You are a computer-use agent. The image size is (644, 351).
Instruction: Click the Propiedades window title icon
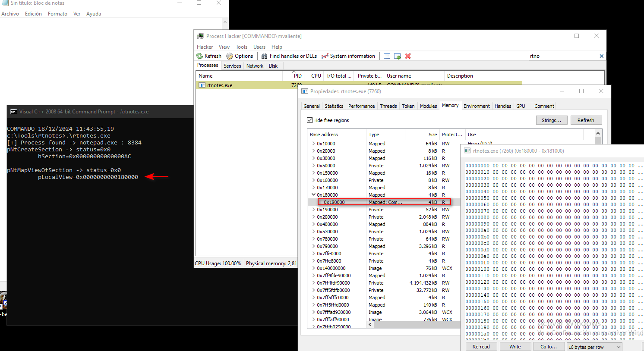click(x=305, y=91)
